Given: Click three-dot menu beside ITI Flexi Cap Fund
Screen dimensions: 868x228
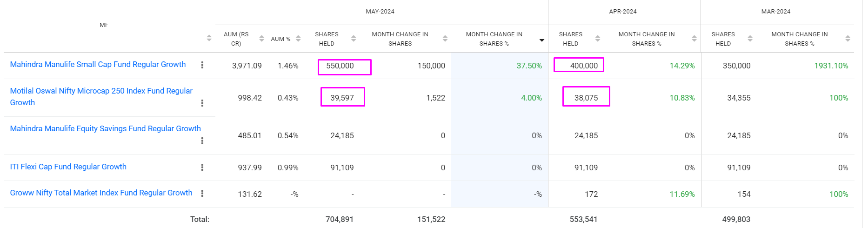Looking at the screenshot, I should (202, 167).
